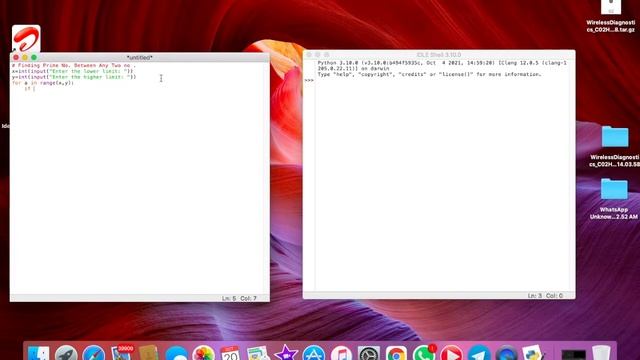Close the *untitled* editor window
Viewport: 640px width, 360px height.
click(x=16, y=58)
